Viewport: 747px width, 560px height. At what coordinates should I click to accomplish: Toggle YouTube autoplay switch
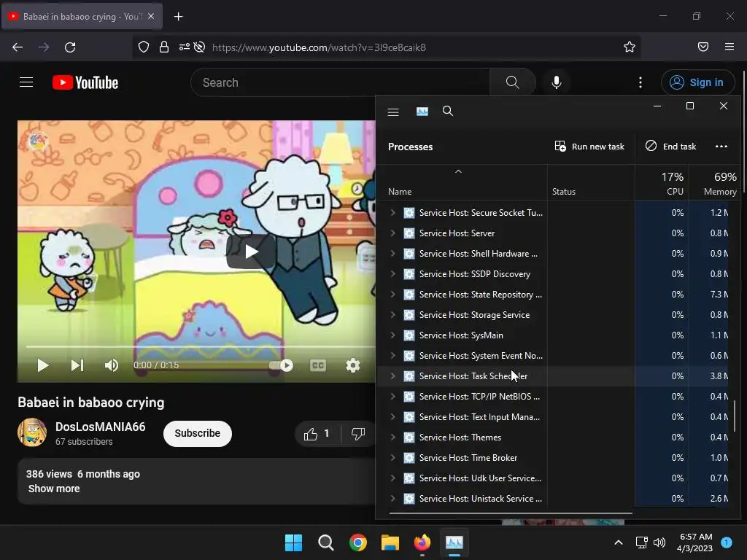pyautogui.click(x=281, y=365)
